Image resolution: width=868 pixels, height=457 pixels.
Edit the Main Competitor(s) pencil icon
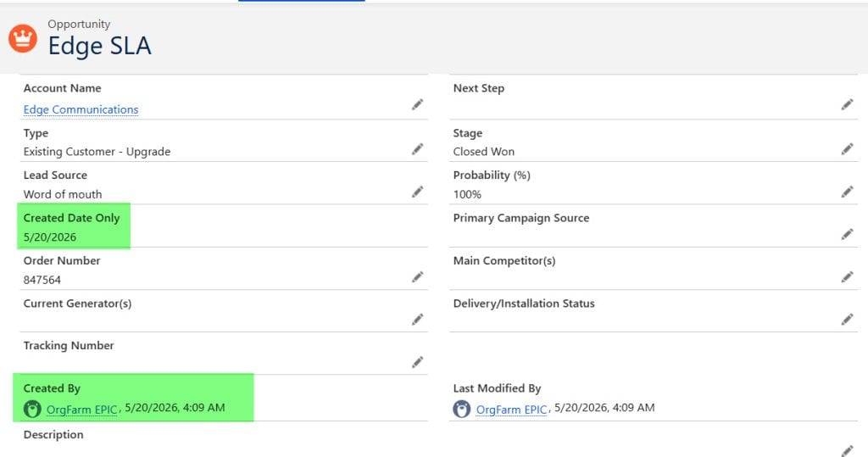point(847,277)
